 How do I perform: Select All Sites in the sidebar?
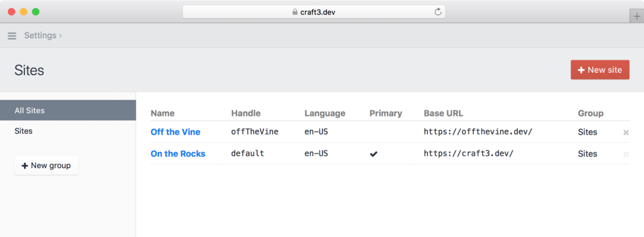[x=68, y=110]
